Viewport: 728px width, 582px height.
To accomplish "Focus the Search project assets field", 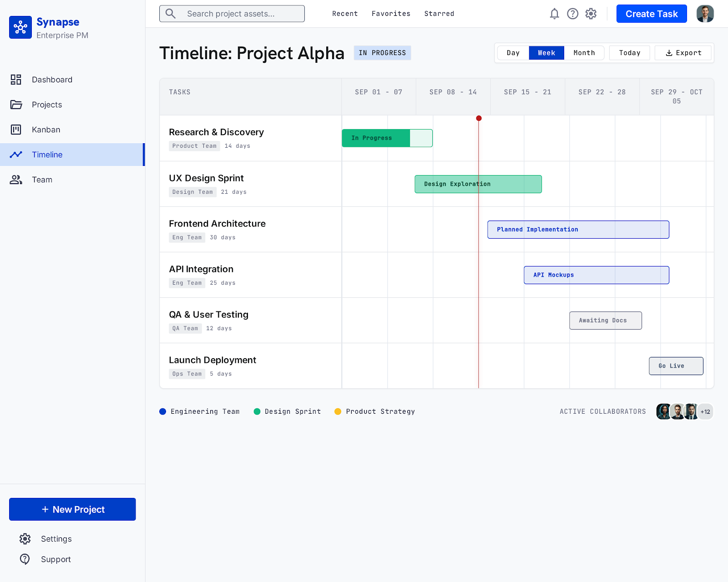I will click(x=232, y=14).
